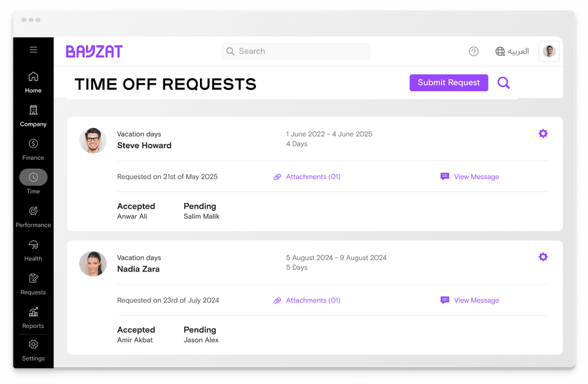Screen dimensions: 588x384
Task: Click the name Nadia Zara
Action: pos(138,269)
